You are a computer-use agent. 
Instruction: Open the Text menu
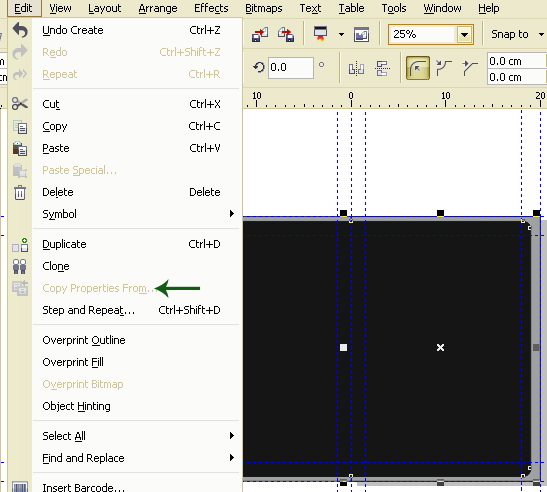pyautogui.click(x=310, y=8)
